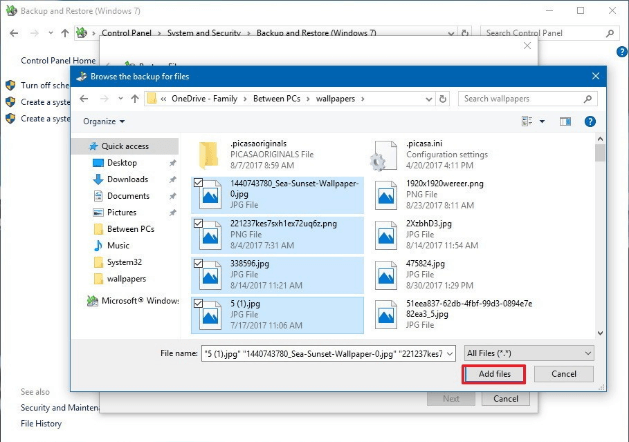Expand the All Files type dropdown
Viewport: 629px width, 442px height.
click(x=529, y=353)
